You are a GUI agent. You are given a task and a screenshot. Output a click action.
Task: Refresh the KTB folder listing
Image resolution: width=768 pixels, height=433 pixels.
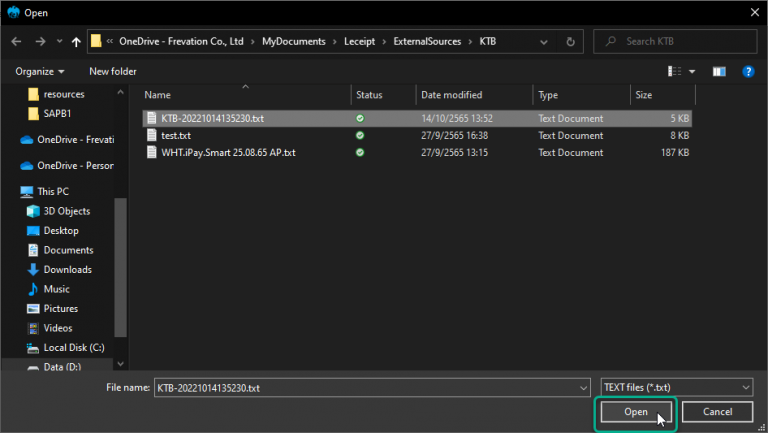tap(570, 42)
